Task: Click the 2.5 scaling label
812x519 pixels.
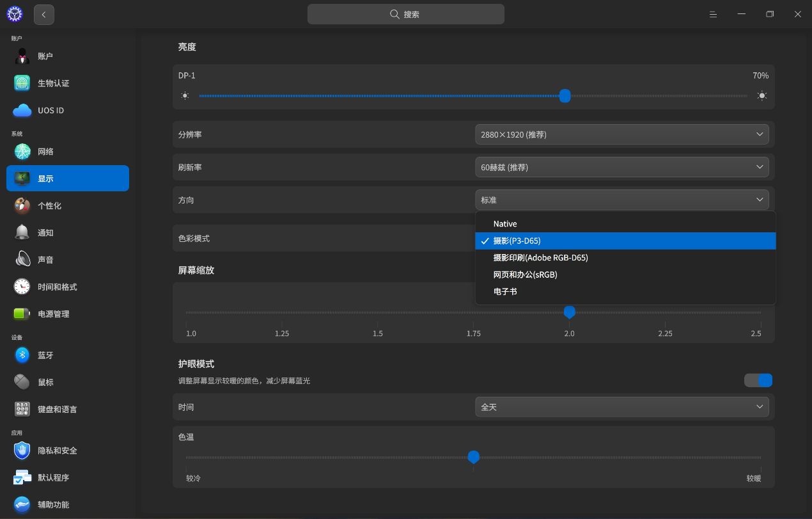Action: [x=756, y=333]
